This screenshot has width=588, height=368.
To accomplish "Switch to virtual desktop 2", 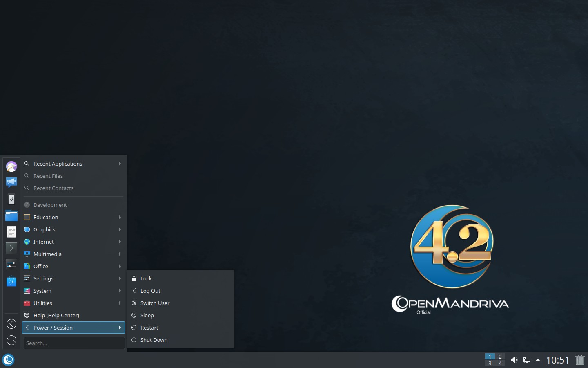I will (x=500, y=357).
